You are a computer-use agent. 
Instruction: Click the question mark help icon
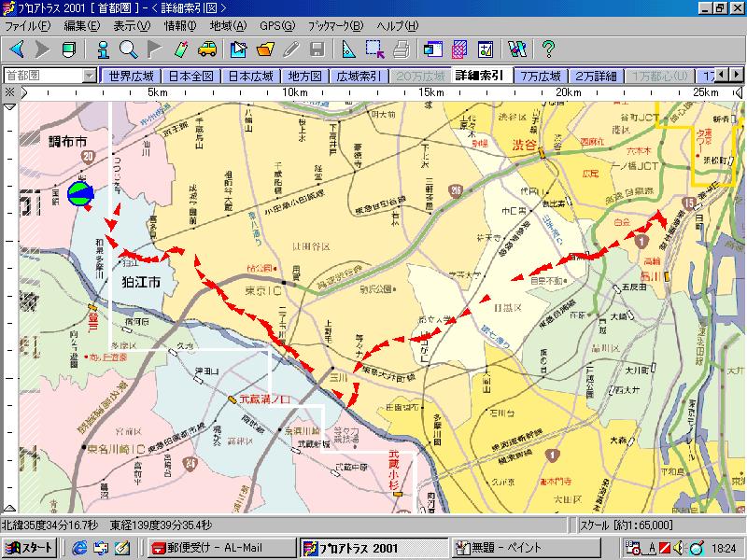[548, 49]
